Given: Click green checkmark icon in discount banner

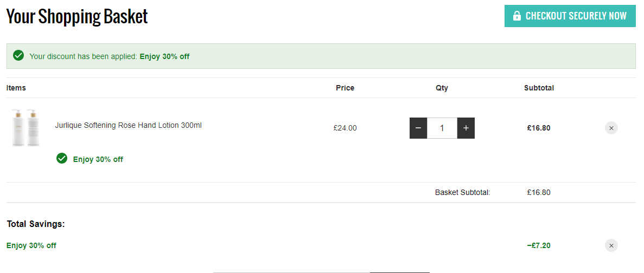Looking at the screenshot, I should click(x=18, y=56).
